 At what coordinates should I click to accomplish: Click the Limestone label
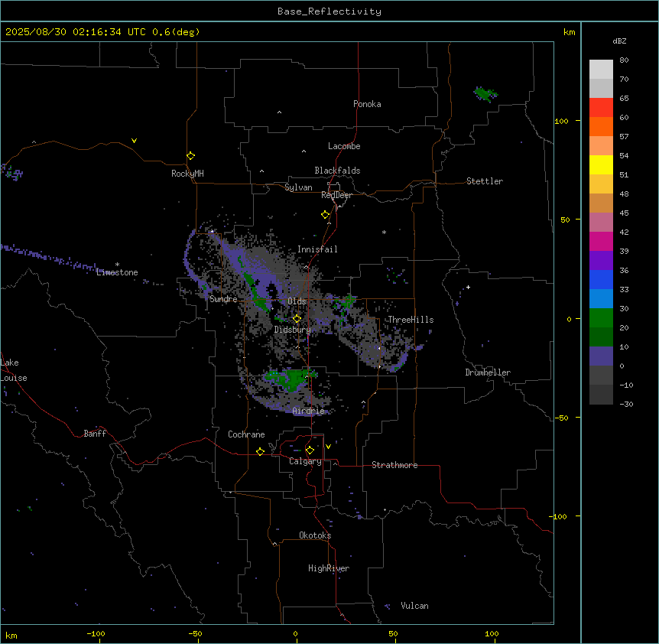pyautogui.click(x=117, y=272)
